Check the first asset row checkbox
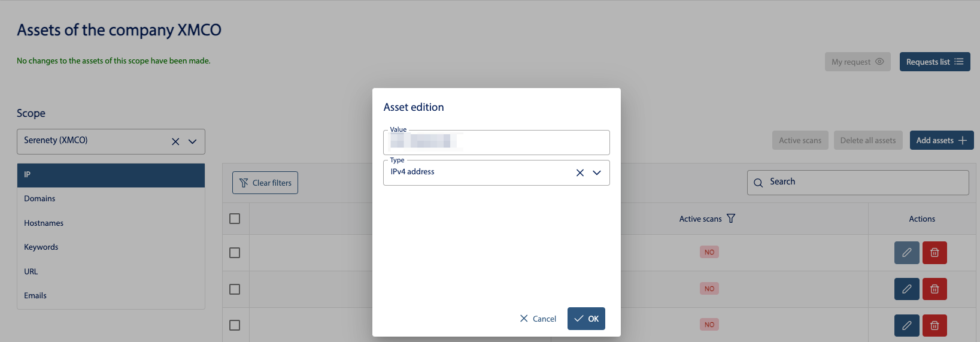This screenshot has width=980, height=342. (235, 253)
